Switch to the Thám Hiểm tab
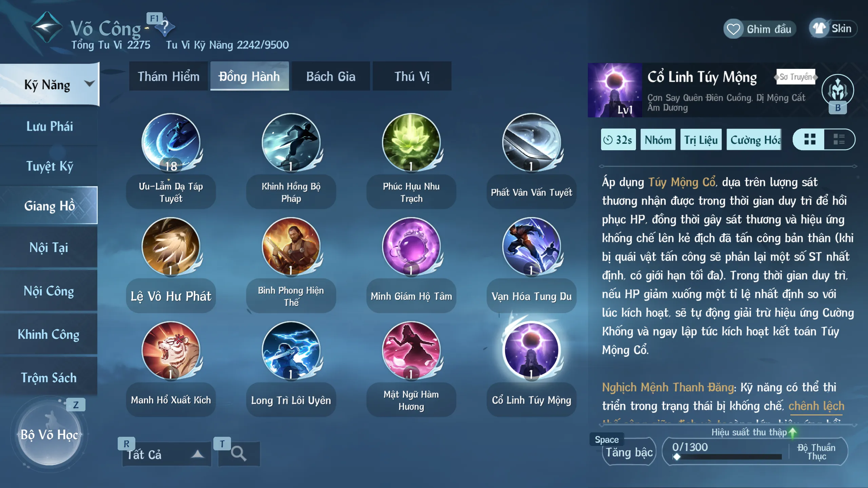868x488 pixels. click(x=168, y=76)
